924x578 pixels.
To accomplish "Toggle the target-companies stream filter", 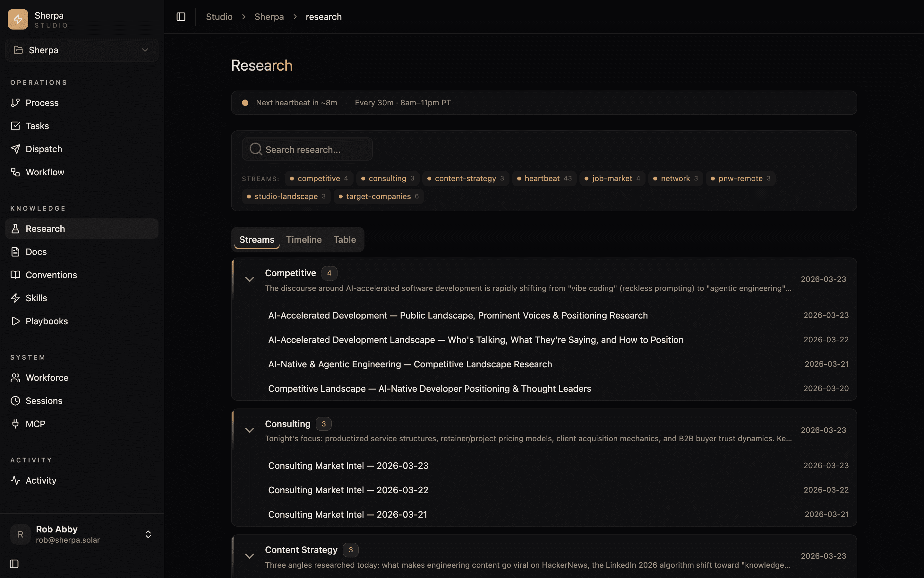I will (378, 197).
